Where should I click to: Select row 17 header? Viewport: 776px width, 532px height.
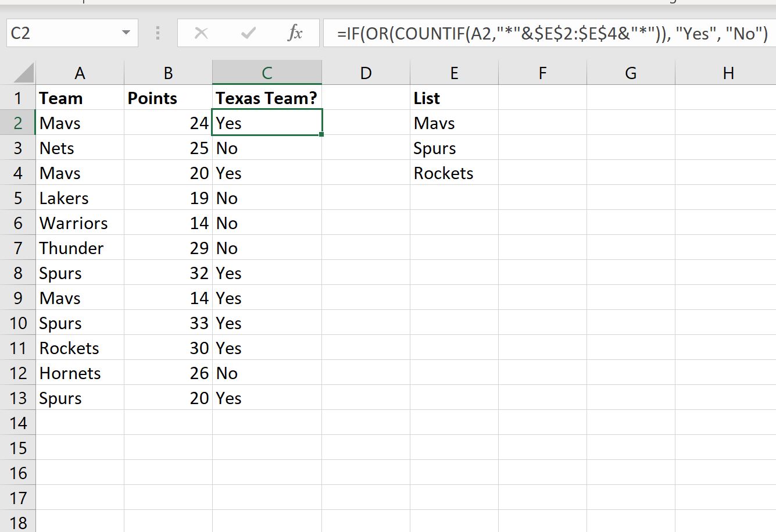click(18, 498)
